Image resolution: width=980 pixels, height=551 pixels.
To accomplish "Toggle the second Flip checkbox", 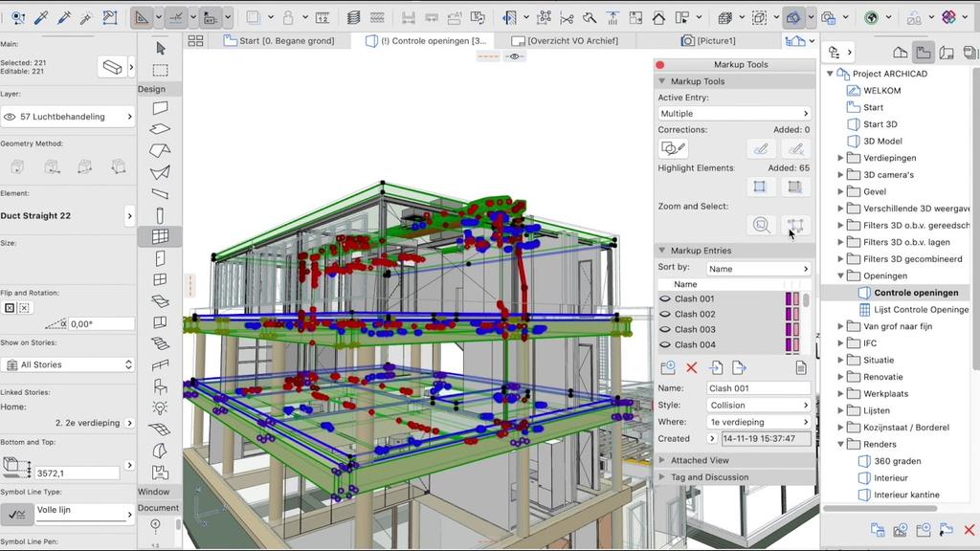I will click(24, 307).
